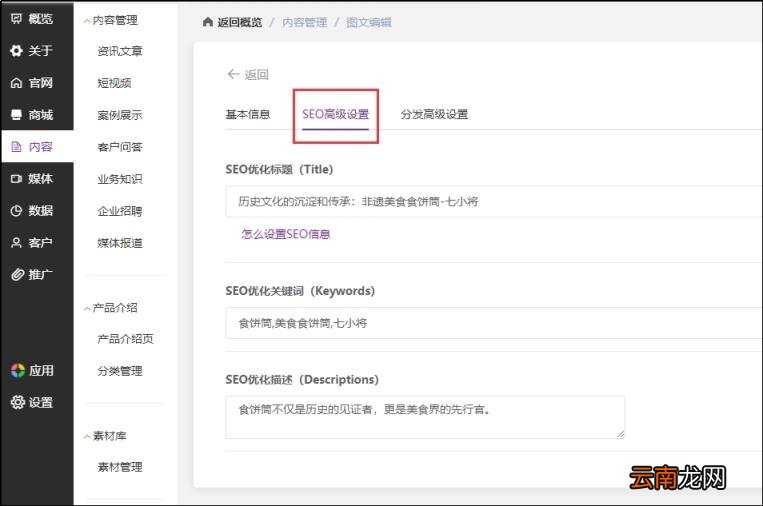Open 分类管理 menu item
Viewport: 763px width, 506px height.
tap(120, 371)
